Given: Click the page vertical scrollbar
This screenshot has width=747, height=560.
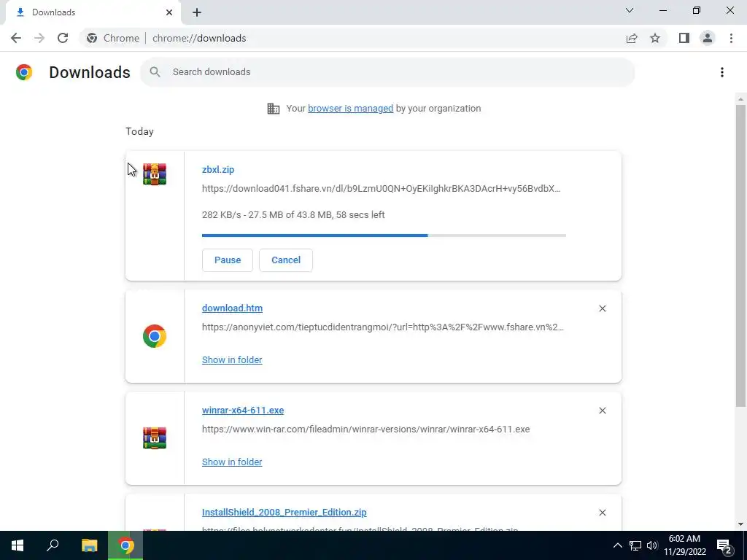Looking at the screenshot, I should (x=740, y=256).
